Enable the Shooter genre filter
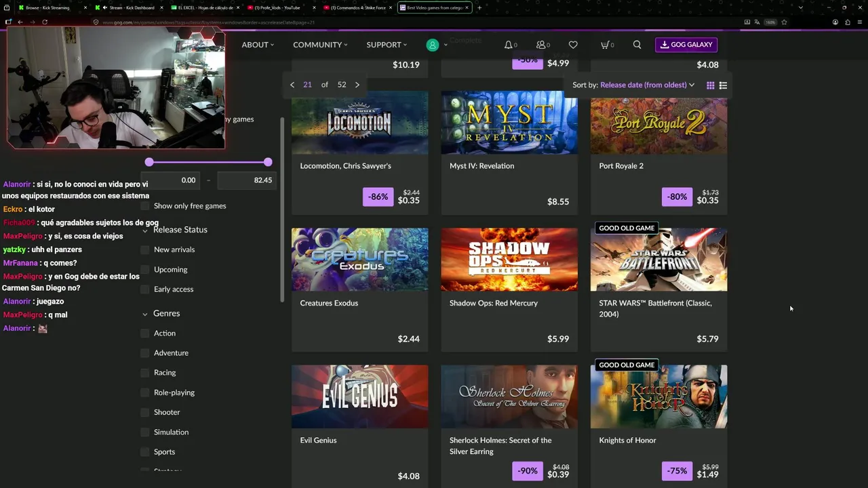The height and width of the screenshot is (488, 868). (x=145, y=412)
